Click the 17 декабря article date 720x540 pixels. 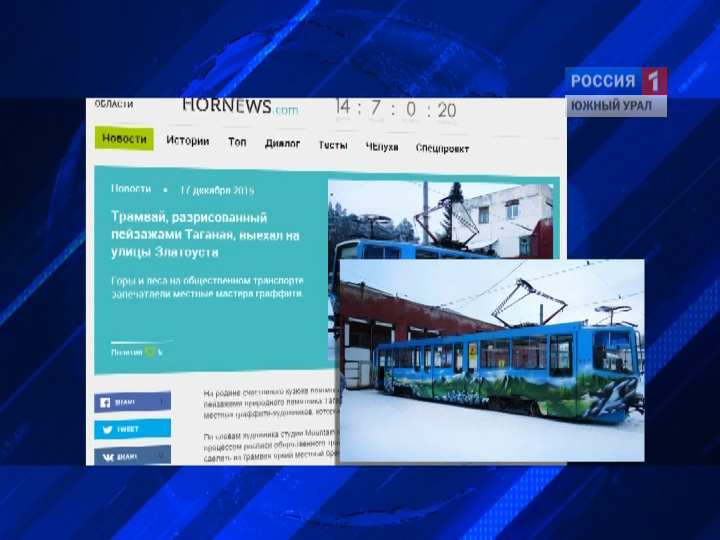click(217, 189)
